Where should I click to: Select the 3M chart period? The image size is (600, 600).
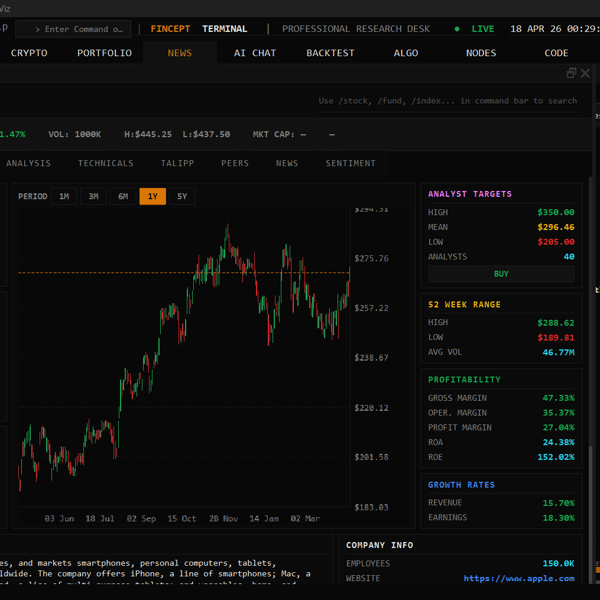[x=93, y=196]
